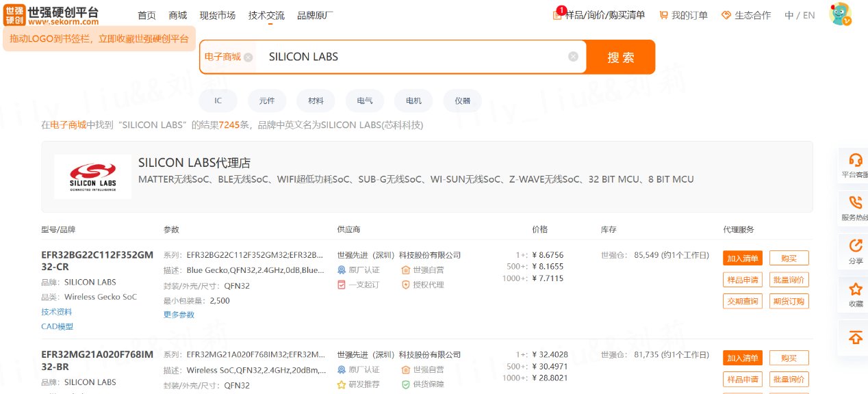Viewport: 868px width, 394px height.
Task: Click the user avatar icon
Action: tap(839, 14)
